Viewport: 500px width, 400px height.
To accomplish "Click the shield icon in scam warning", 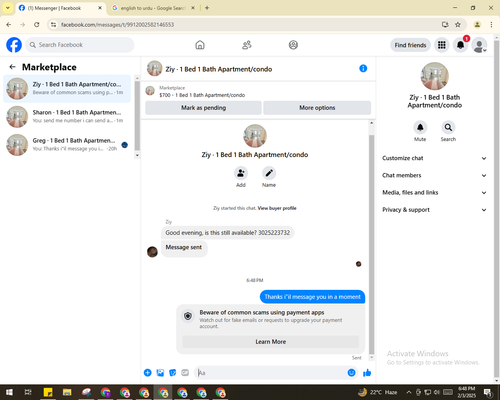I will pyautogui.click(x=188, y=316).
